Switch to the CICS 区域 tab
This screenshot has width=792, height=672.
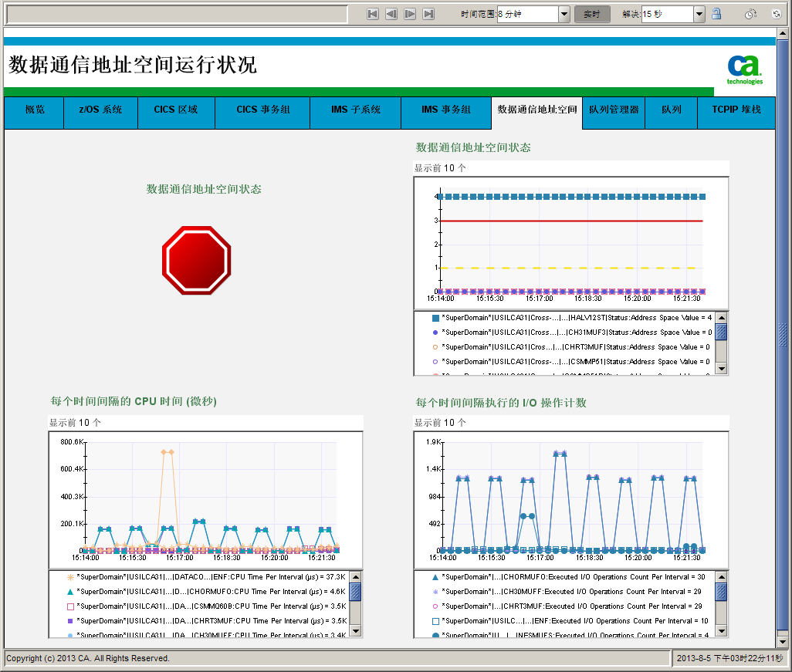pos(176,110)
